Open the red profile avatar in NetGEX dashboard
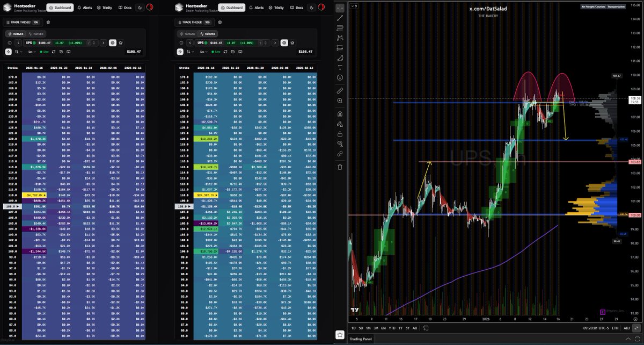 coord(149,7)
